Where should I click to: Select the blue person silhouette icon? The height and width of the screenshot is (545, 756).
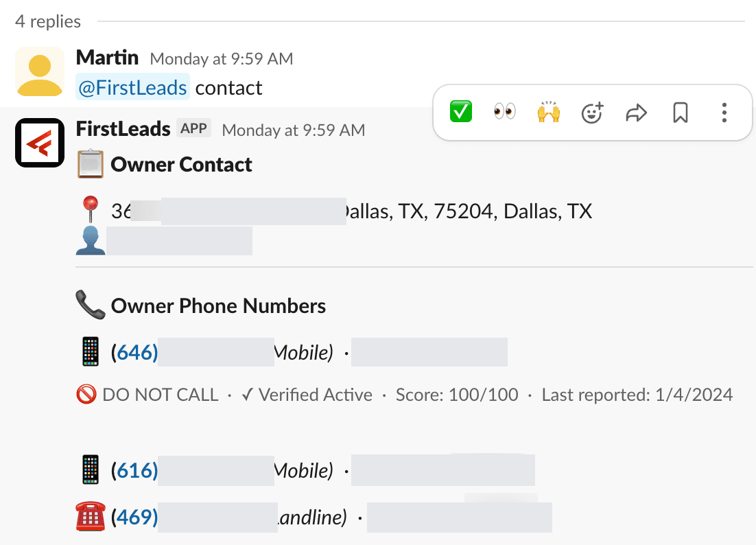tap(90, 240)
